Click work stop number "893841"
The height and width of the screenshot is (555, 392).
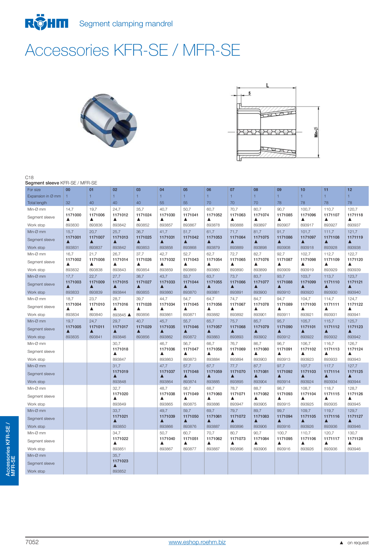pos(96,337)
